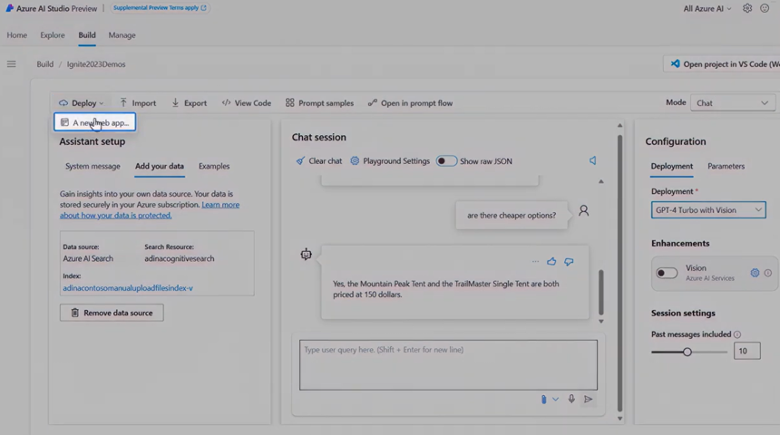Go to the Home tab
The image size is (780, 435).
(x=17, y=35)
